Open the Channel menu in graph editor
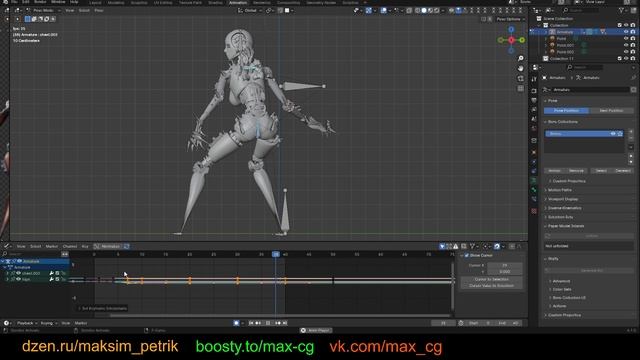 point(70,246)
